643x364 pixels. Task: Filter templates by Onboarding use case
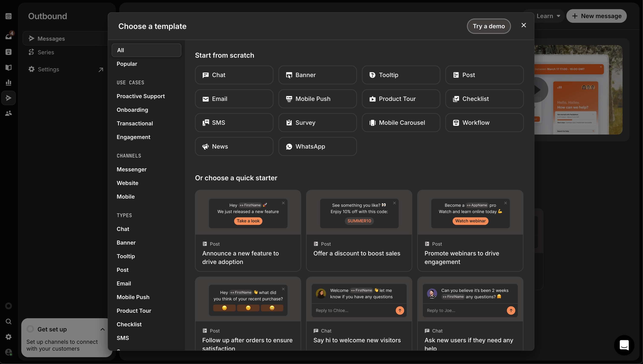(132, 110)
